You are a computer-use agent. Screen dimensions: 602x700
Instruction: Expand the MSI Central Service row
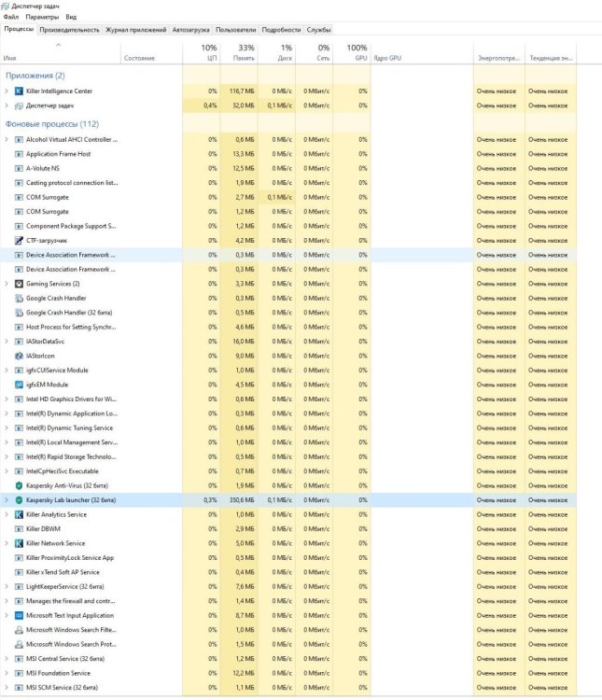[x=7, y=659]
